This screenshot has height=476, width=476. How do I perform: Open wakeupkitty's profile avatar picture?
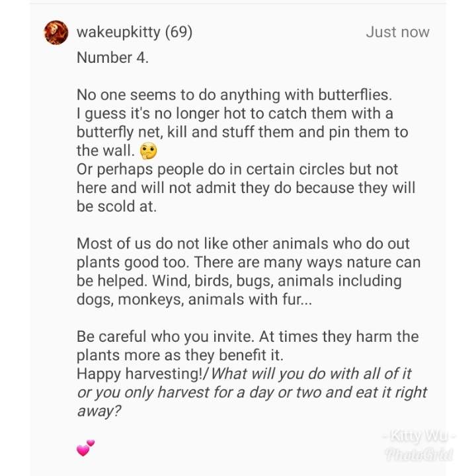pos(56,32)
